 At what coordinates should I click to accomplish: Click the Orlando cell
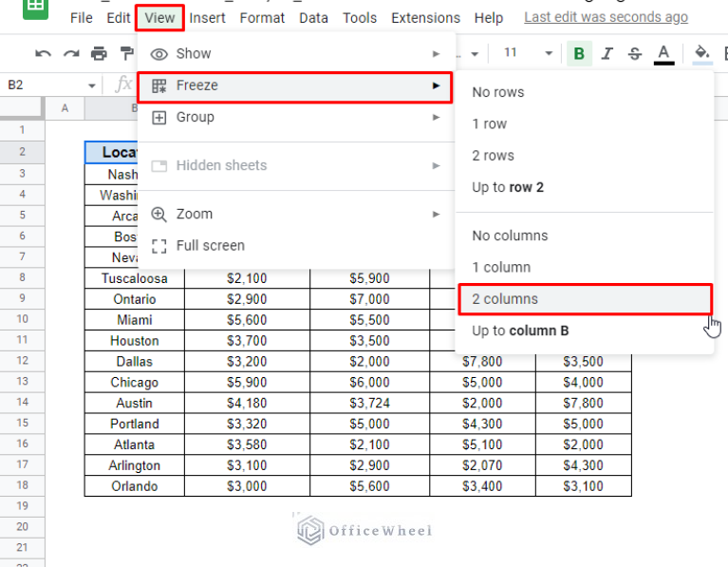135,486
